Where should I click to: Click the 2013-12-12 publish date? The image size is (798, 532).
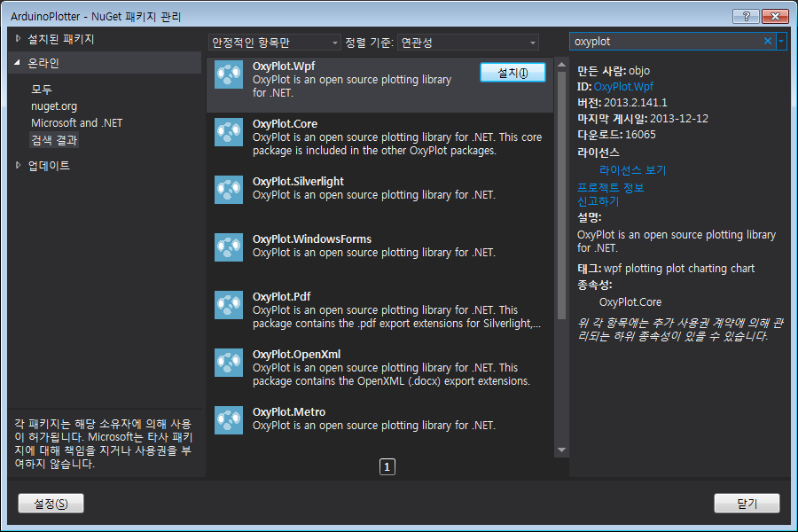click(679, 119)
